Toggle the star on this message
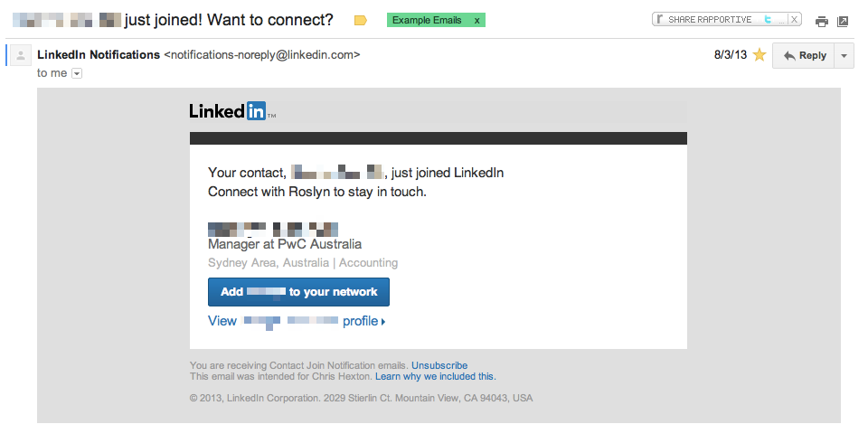Image resolution: width=868 pixels, height=443 pixels. (x=759, y=55)
